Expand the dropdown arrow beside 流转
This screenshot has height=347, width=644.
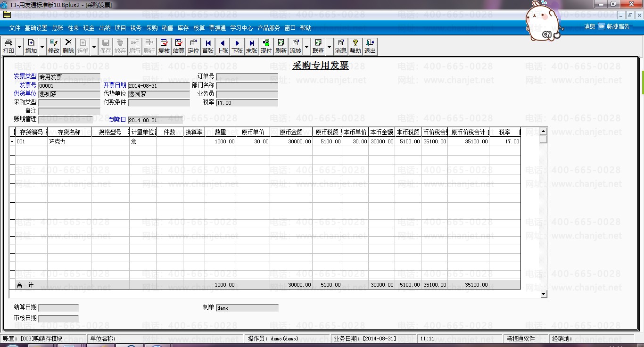tap(307, 46)
